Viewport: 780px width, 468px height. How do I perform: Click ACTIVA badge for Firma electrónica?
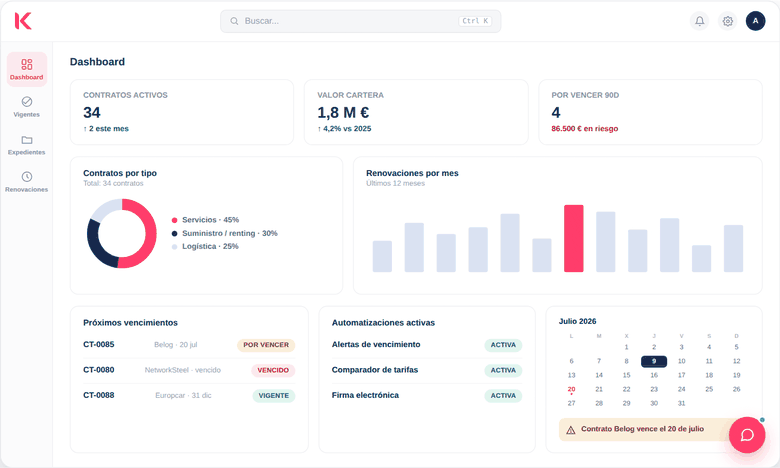click(x=503, y=395)
